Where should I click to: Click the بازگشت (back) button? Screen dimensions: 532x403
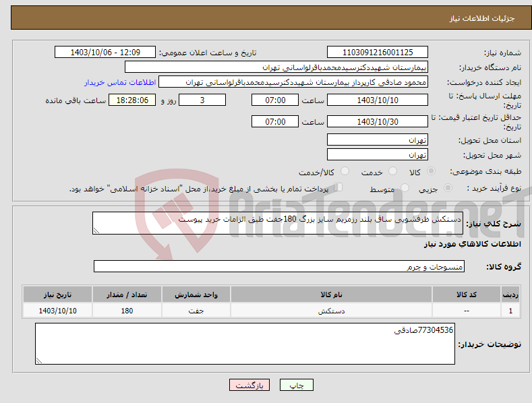coord(249,385)
